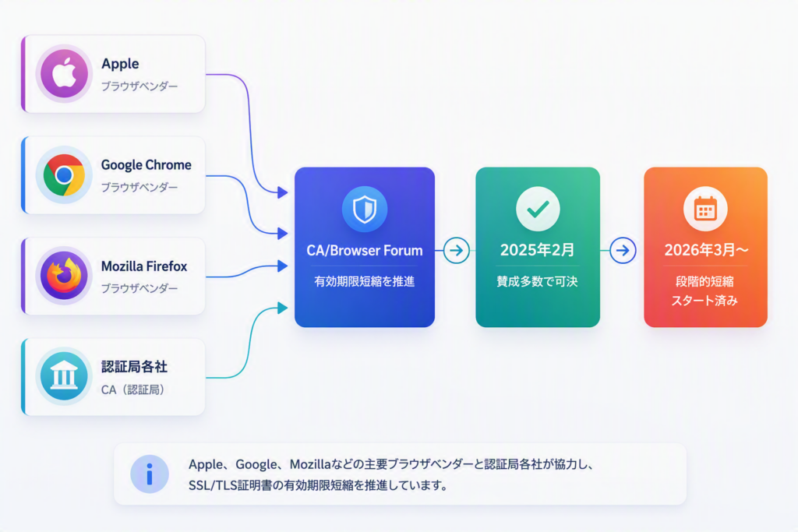Click the "CA（認証局）" subtitle
Viewport: 798px width, 532px height.
pyautogui.click(x=132, y=389)
